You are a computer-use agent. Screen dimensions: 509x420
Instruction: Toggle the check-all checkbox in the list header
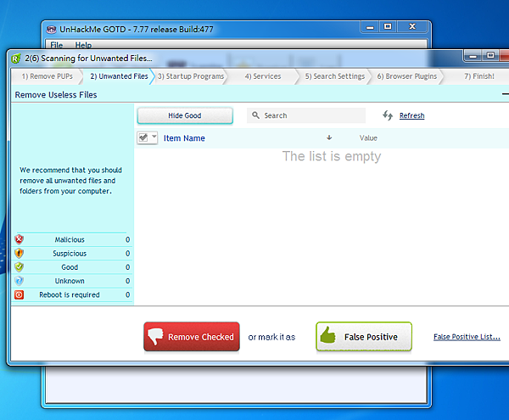[x=143, y=137]
